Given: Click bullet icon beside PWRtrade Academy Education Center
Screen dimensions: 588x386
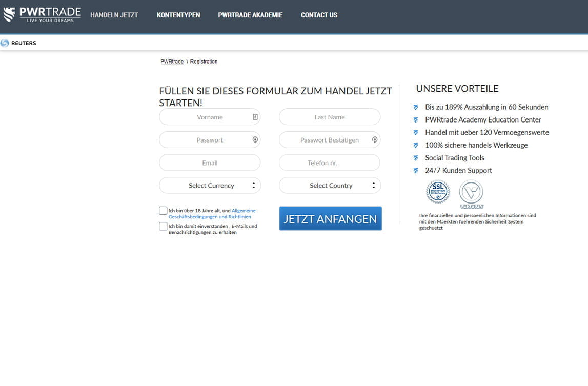Looking at the screenshot, I should (416, 120).
